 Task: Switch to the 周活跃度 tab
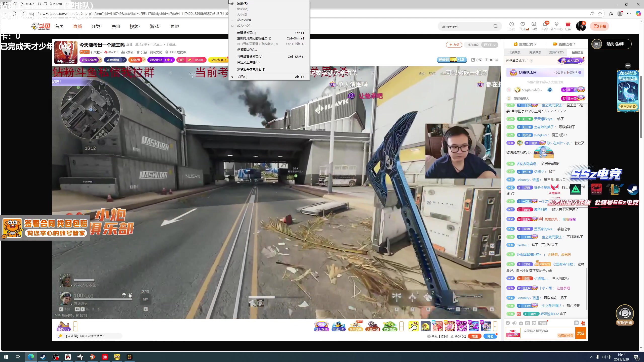pyautogui.click(x=535, y=52)
